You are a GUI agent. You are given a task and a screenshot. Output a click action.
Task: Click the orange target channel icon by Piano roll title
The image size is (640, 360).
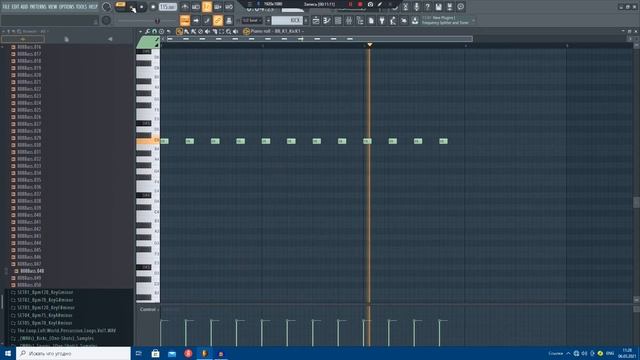tap(246, 31)
